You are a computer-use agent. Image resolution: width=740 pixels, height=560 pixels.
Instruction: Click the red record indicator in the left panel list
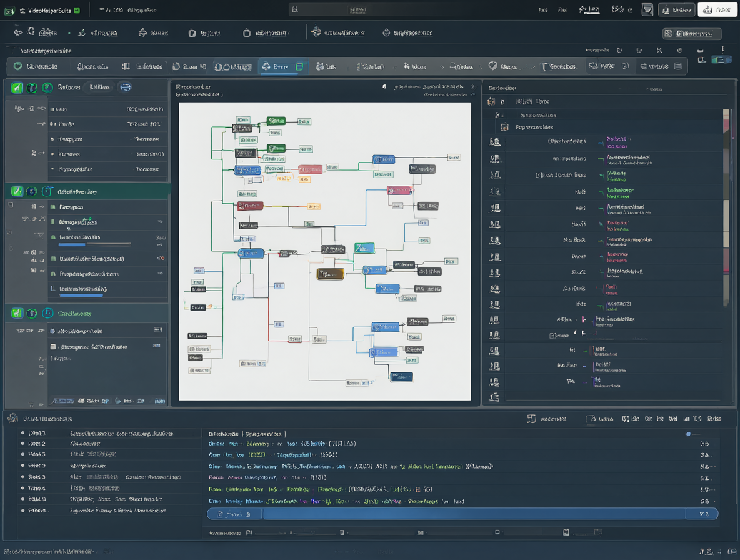click(x=161, y=259)
